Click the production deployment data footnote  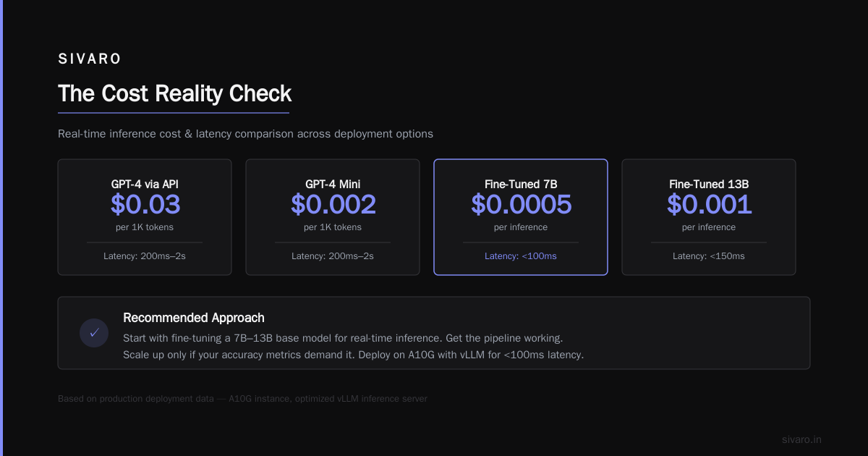click(242, 399)
